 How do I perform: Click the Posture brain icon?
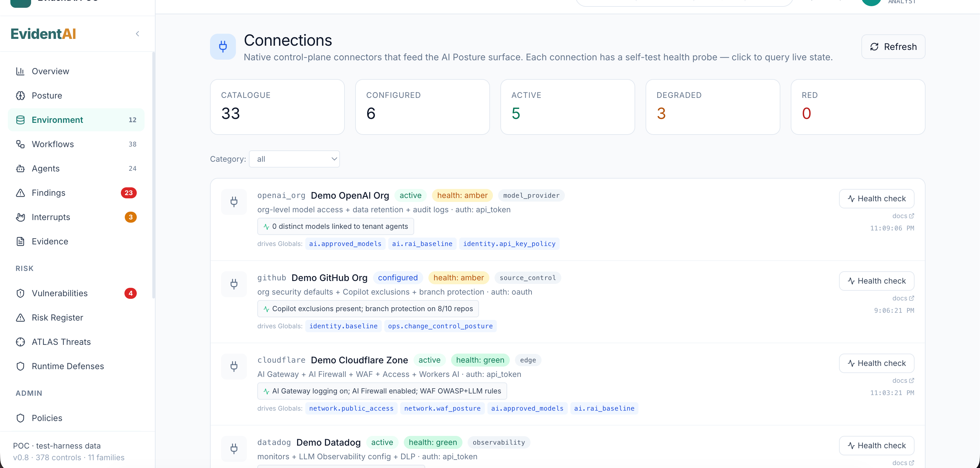(x=20, y=96)
